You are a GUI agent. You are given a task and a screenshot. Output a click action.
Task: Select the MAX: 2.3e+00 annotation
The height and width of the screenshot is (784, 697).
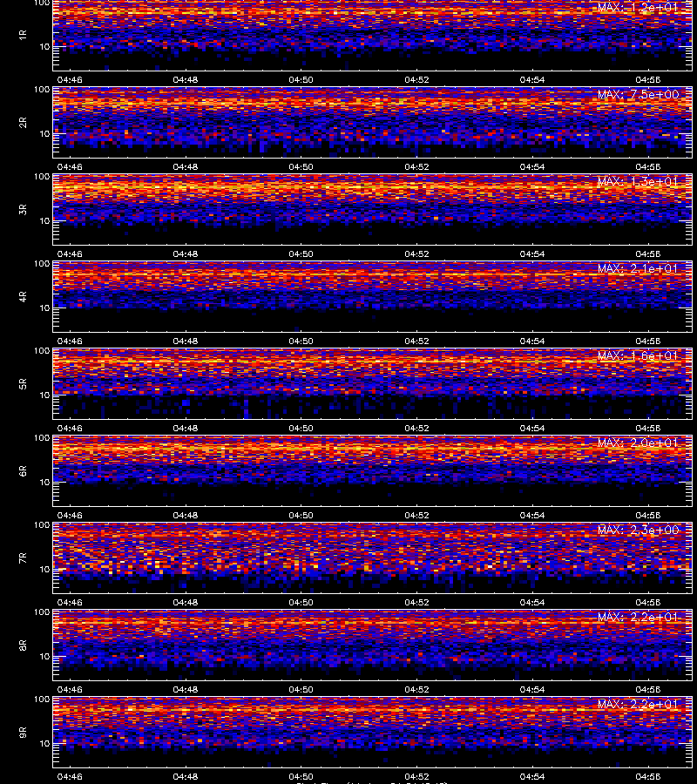pos(638,530)
